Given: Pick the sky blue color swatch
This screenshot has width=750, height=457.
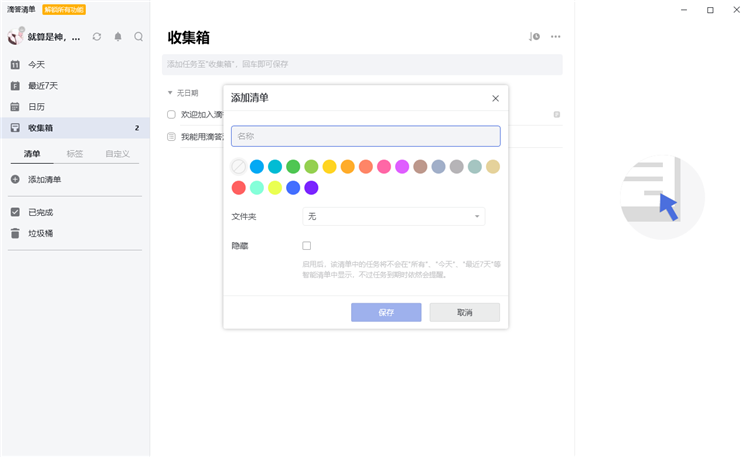Looking at the screenshot, I should coord(257,167).
